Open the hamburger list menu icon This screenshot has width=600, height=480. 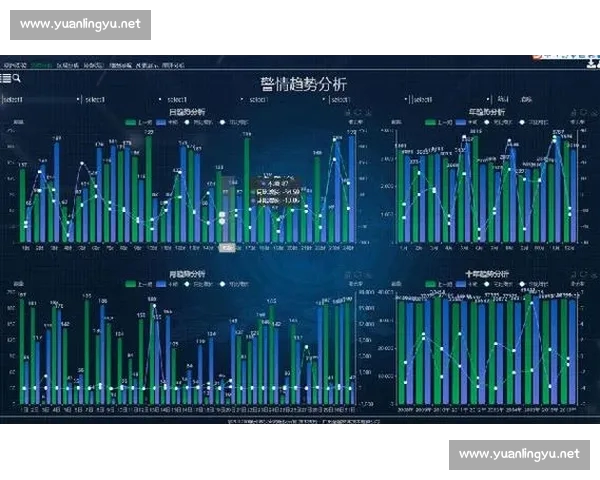[6, 77]
